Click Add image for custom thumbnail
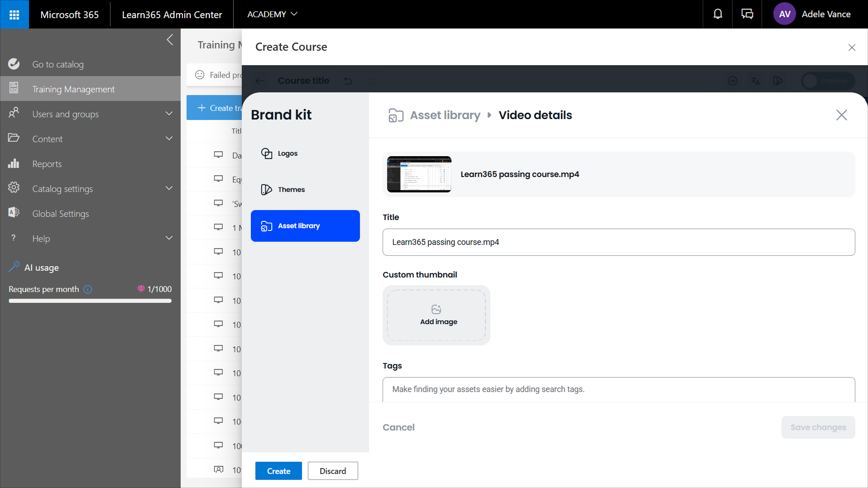Image resolution: width=868 pixels, height=488 pixels. (x=436, y=315)
